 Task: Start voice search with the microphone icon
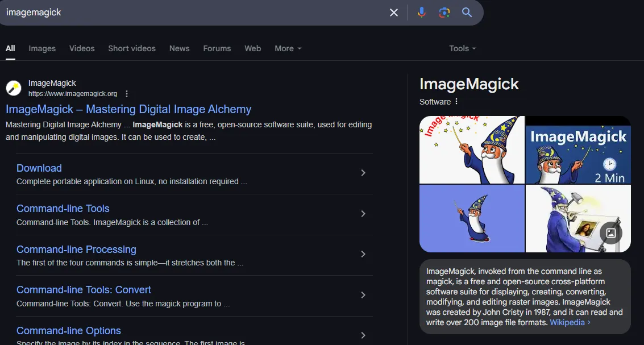(x=421, y=13)
